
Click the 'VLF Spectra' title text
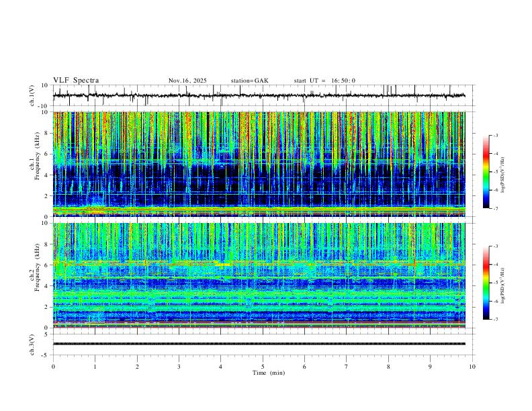pyautogui.click(x=76, y=81)
